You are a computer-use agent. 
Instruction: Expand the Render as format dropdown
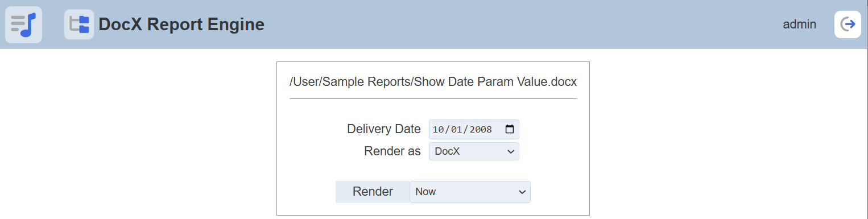474,151
